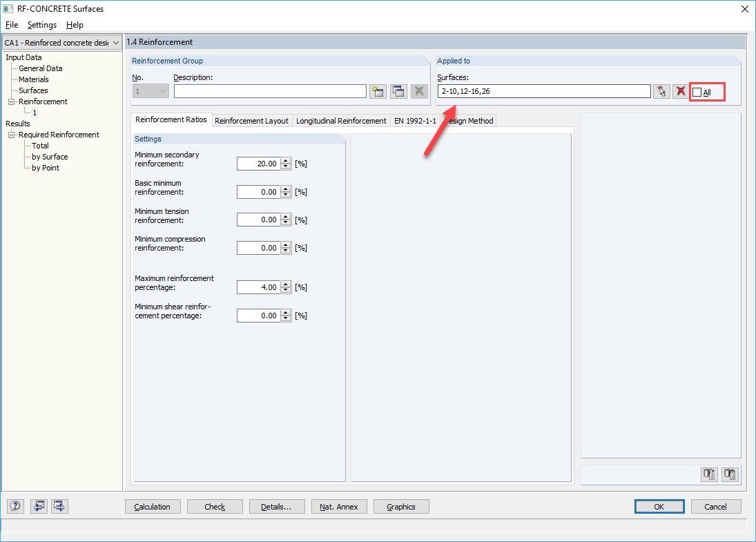Increase minimum shear reinforcement percentage
756x542 pixels.
pos(286,313)
